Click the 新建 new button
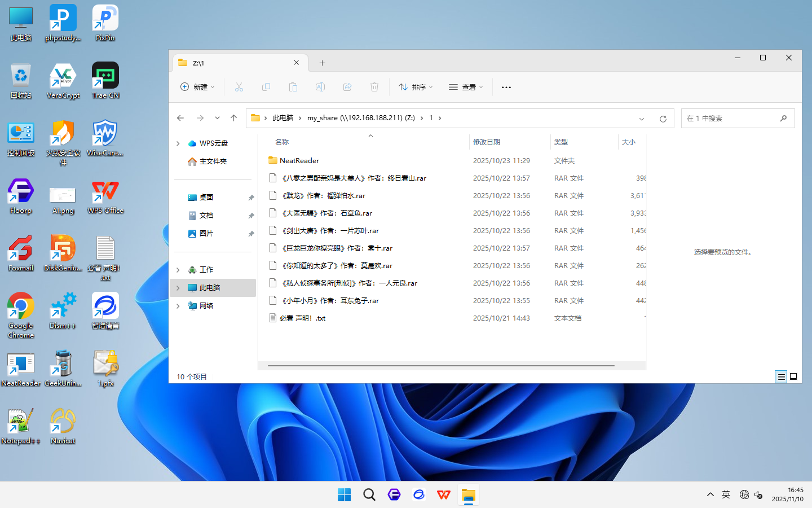Image resolution: width=812 pixels, height=508 pixels. coord(197,87)
